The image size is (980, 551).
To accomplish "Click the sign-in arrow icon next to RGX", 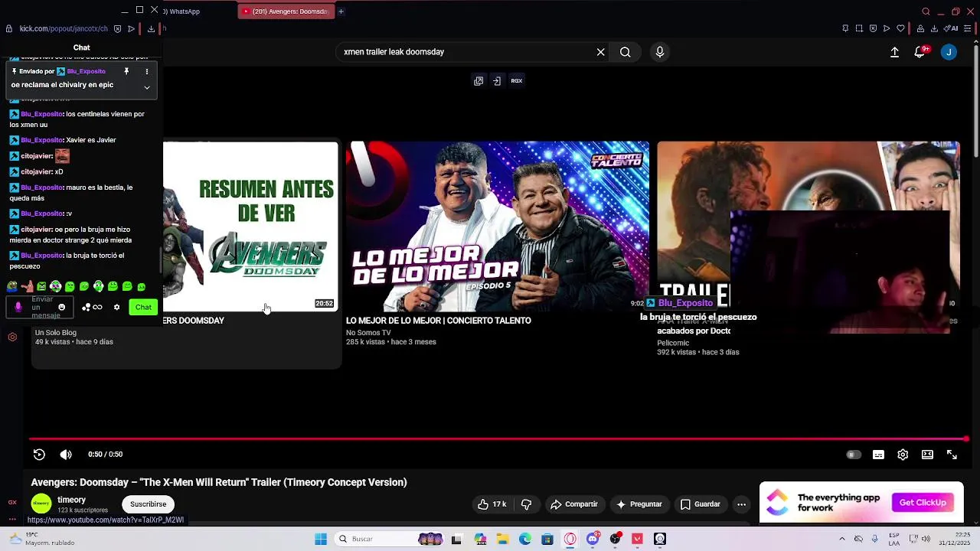I will 497,80.
